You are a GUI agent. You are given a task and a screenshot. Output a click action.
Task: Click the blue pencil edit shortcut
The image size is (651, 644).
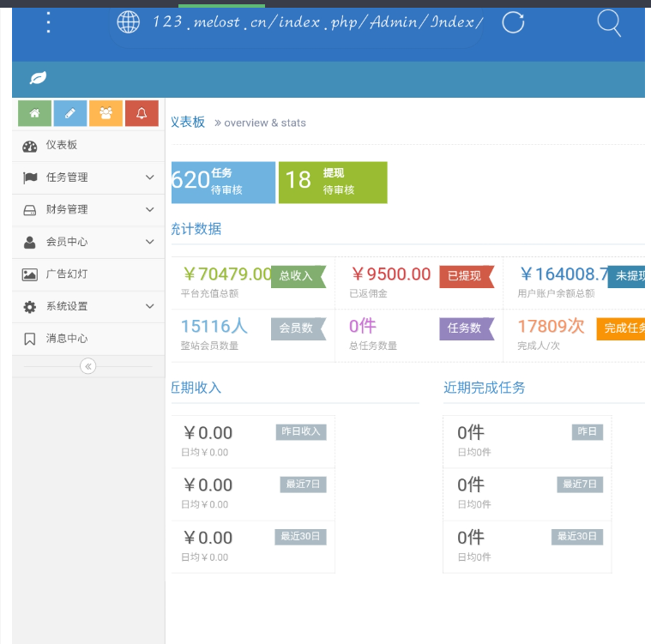(70, 113)
